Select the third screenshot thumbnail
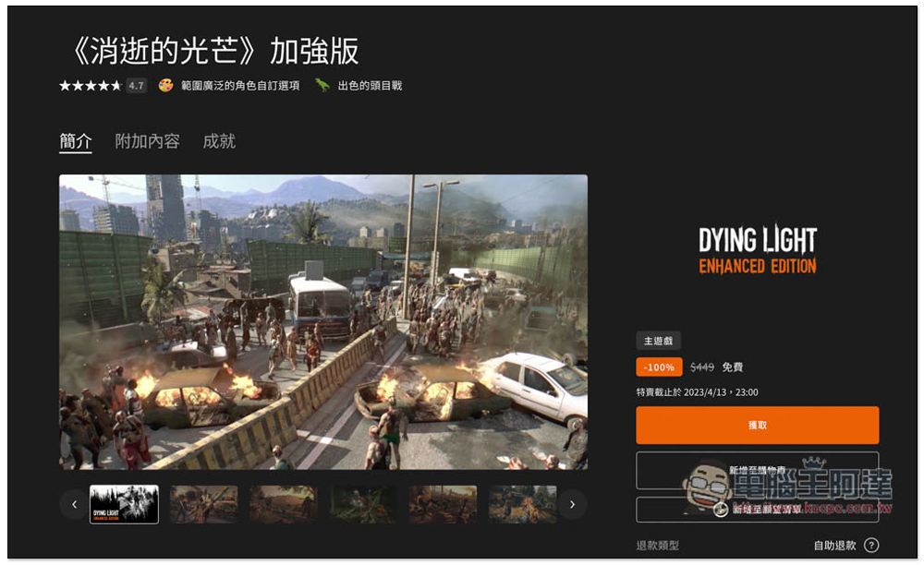The height and width of the screenshot is (565, 924). pos(284,504)
